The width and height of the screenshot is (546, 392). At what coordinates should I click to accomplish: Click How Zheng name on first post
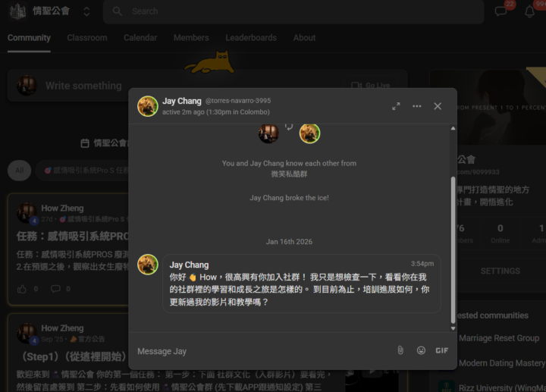pyautogui.click(x=62, y=209)
